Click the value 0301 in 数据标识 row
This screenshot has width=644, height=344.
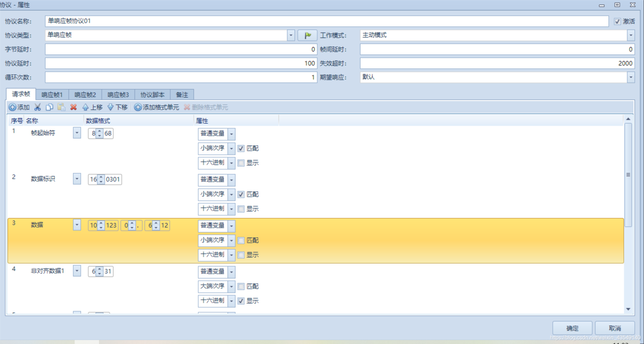(113, 179)
